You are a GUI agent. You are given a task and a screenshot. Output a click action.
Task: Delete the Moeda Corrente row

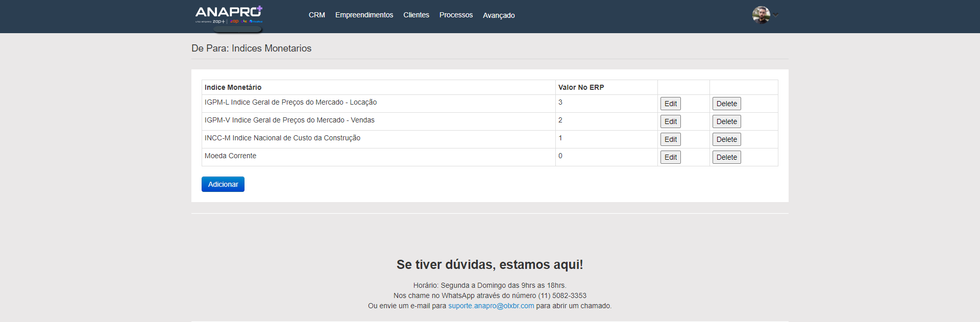726,157
